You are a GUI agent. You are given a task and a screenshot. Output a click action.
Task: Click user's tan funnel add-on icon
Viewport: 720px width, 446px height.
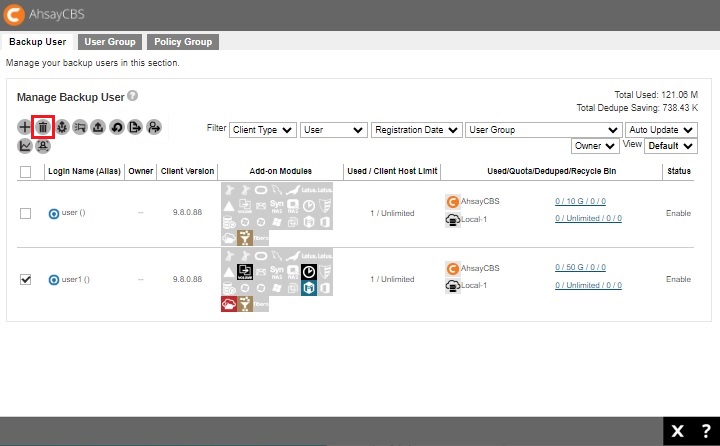pos(245,237)
